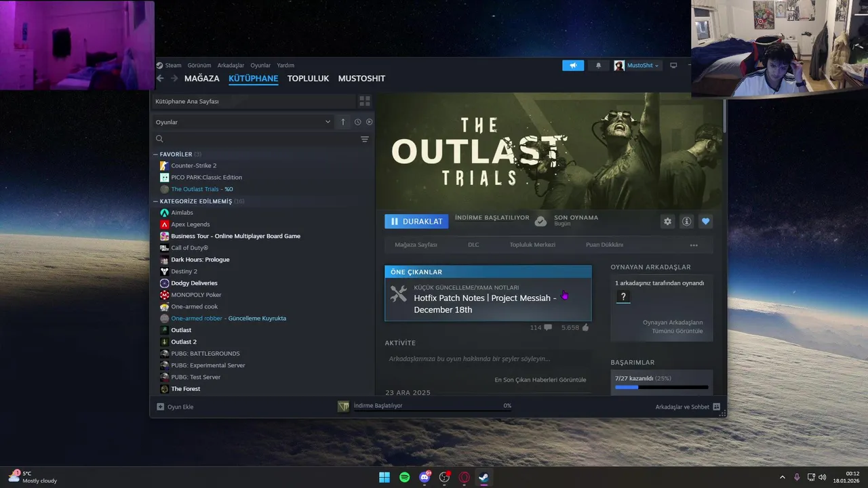Click the Apex Legends game icon
The width and height of the screenshot is (868, 488).
tap(164, 224)
